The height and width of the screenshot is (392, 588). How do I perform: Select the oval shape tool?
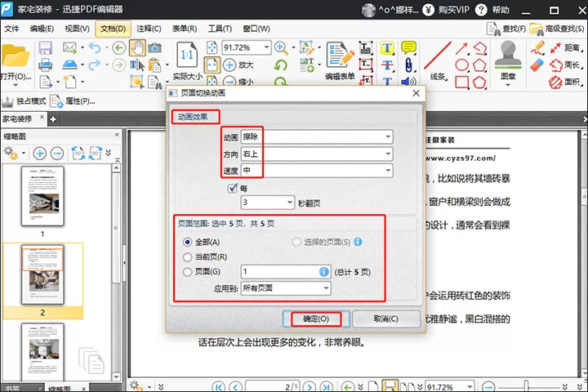pyautogui.click(x=461, y=65)
